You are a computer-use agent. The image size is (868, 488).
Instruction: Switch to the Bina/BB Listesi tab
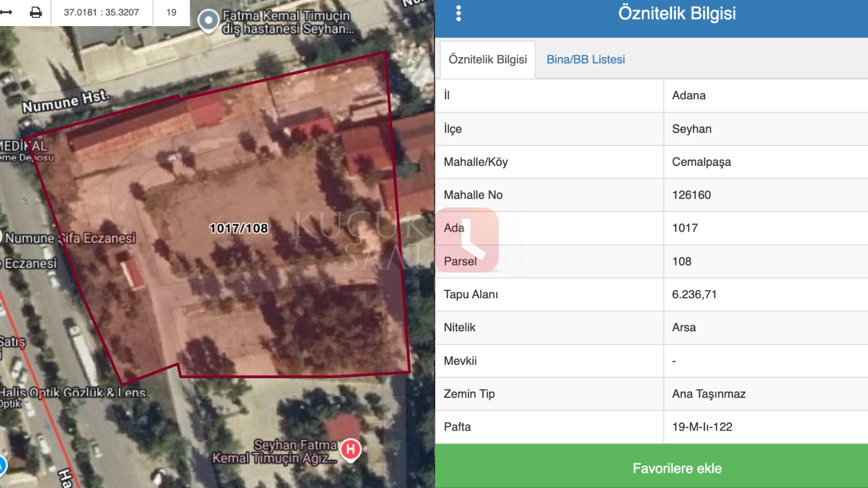coord(585,60)
